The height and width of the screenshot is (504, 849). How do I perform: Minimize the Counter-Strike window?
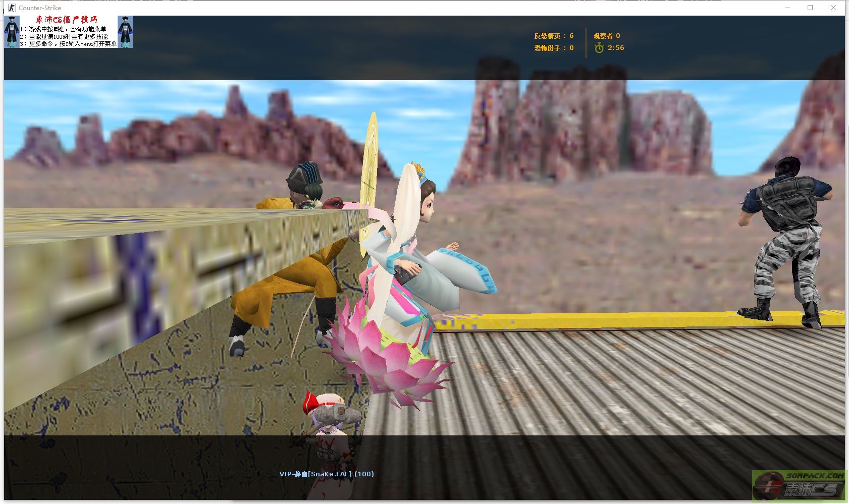787,8
